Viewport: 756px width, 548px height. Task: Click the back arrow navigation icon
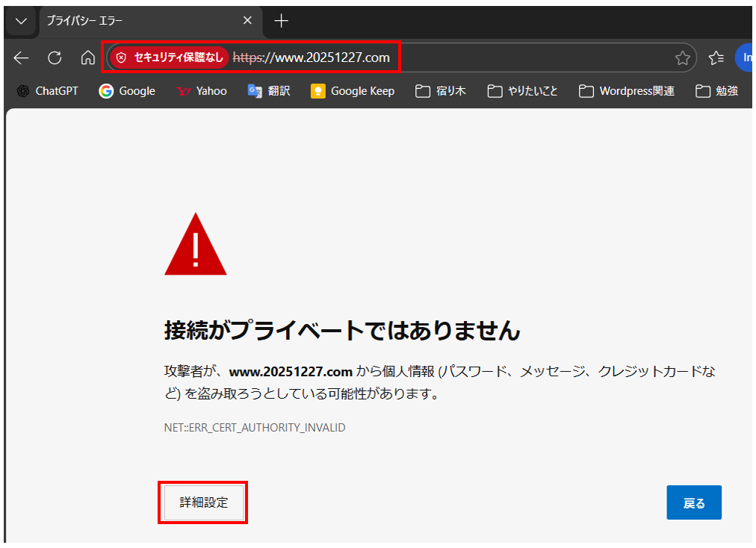pyautogui.click(x=21, y=57)
